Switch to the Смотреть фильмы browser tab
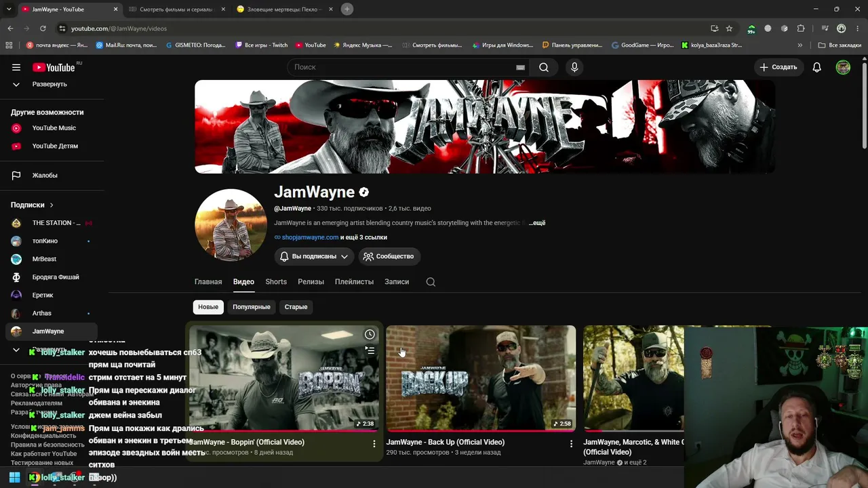This screenshot has height=488, width=868. coord(177,9)
